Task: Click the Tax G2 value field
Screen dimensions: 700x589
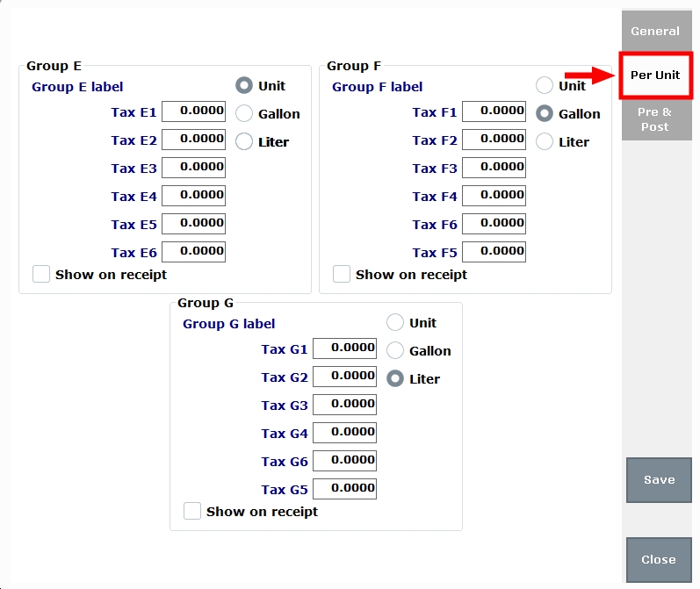Action: 344,377
